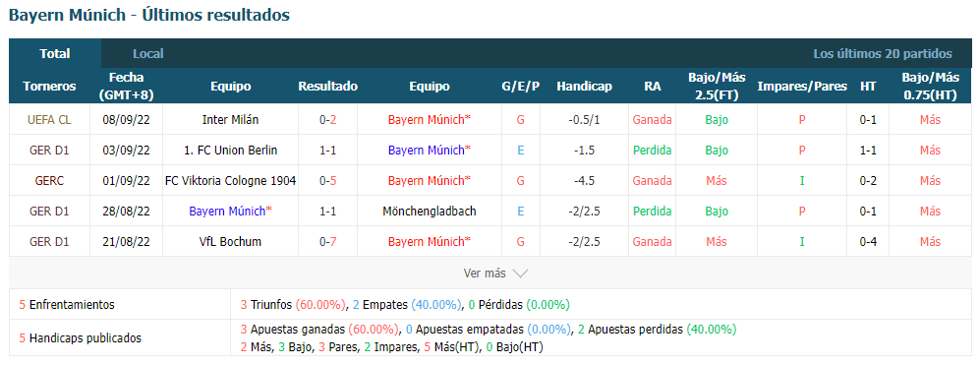
Task: Click the Impares/Pares column header
Action: 802,87
